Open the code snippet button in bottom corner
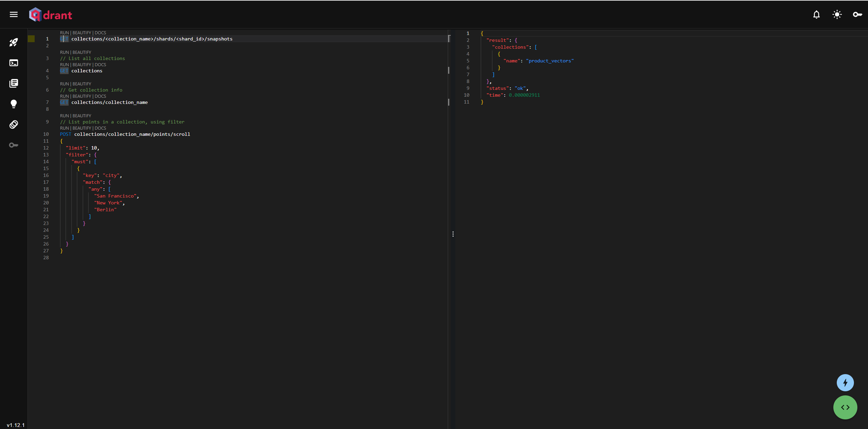Screen dimensions: 868x429 click(845, 407)
